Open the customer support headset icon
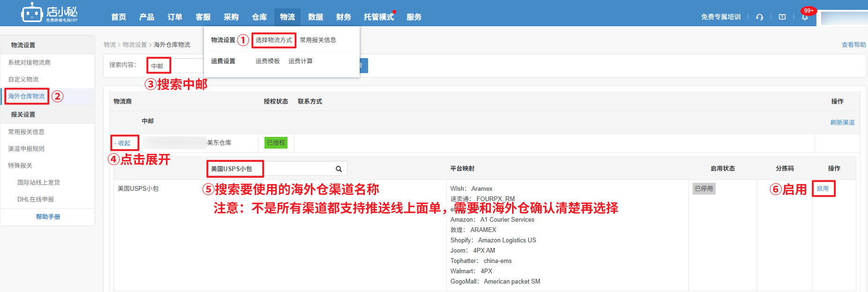868x292 pixels. (760, 17)
